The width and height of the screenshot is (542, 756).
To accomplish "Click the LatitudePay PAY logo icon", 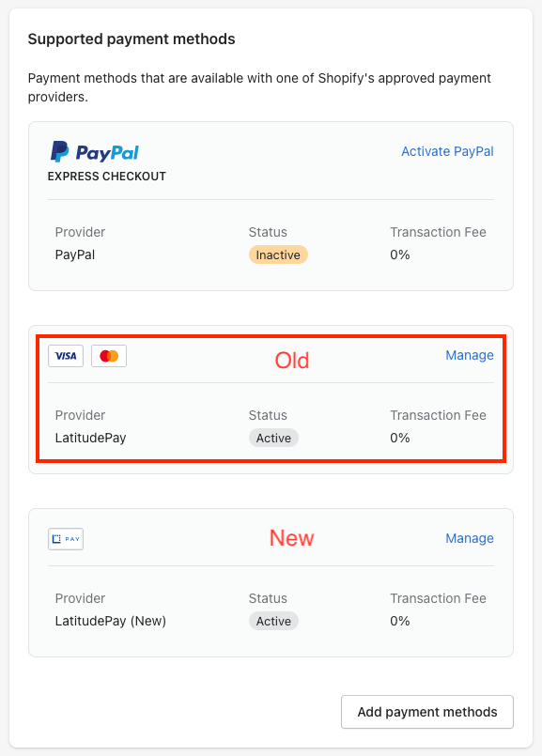I will [x=66, y=539].
